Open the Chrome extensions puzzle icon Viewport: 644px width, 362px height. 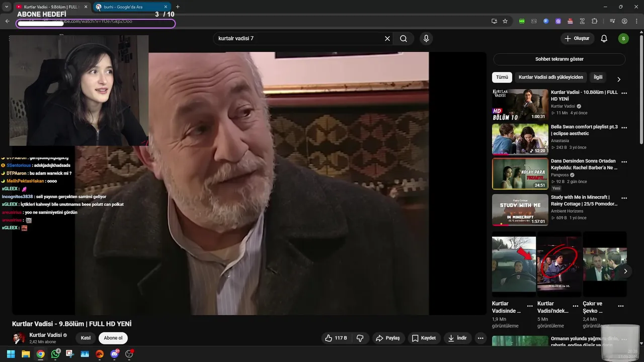[x=595, y=21]
